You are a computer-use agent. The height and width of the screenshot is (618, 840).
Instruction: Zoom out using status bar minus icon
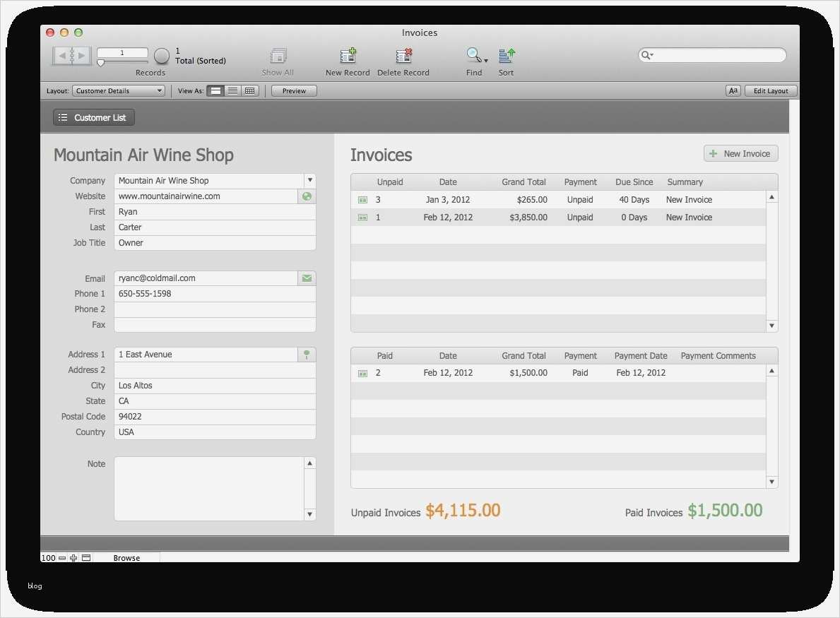pyautogui.click(x=62, y=558)
